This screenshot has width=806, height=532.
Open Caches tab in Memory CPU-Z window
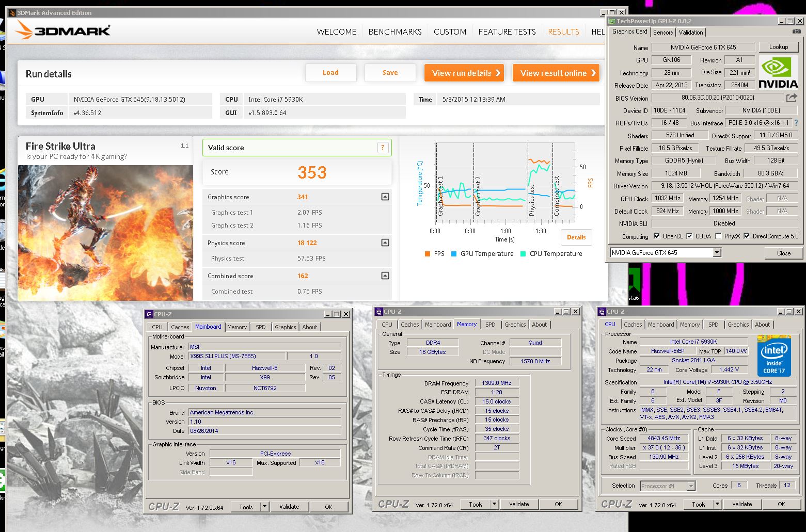tap(410, 325)
